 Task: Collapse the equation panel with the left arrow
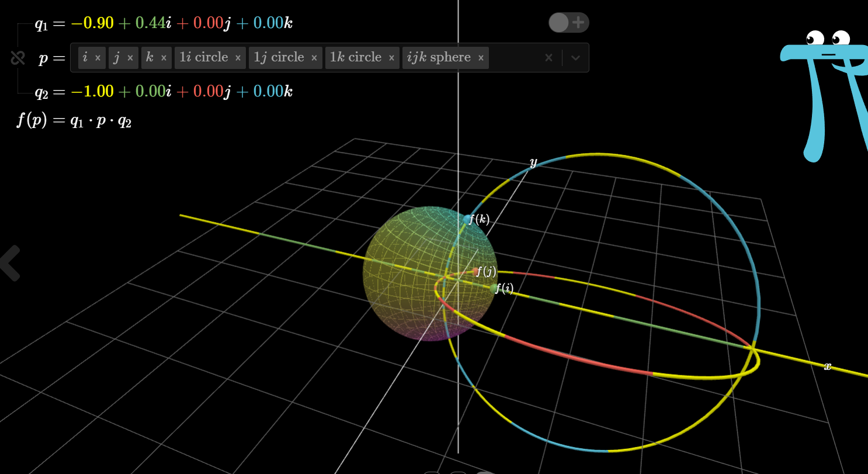(11, 264)
